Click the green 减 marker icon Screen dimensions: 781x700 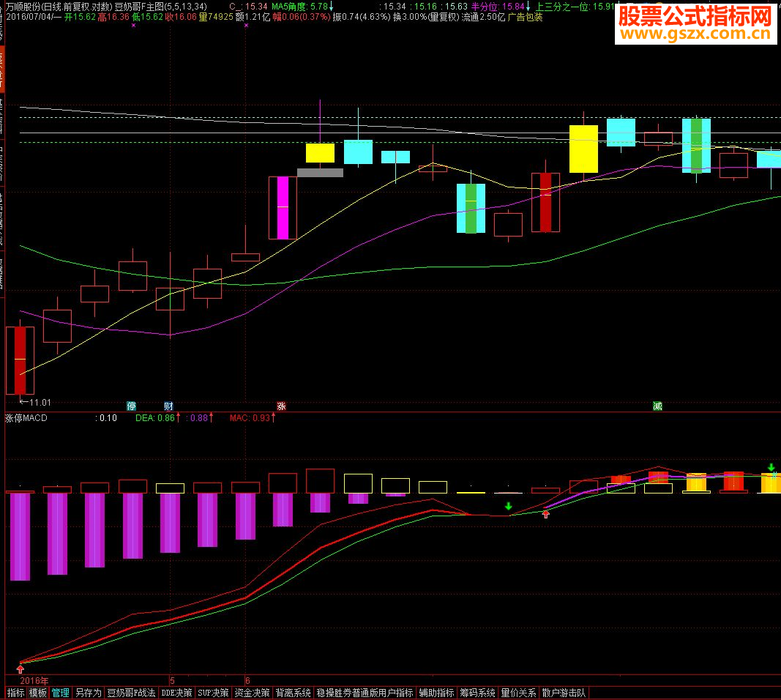[x=657, y=406]
